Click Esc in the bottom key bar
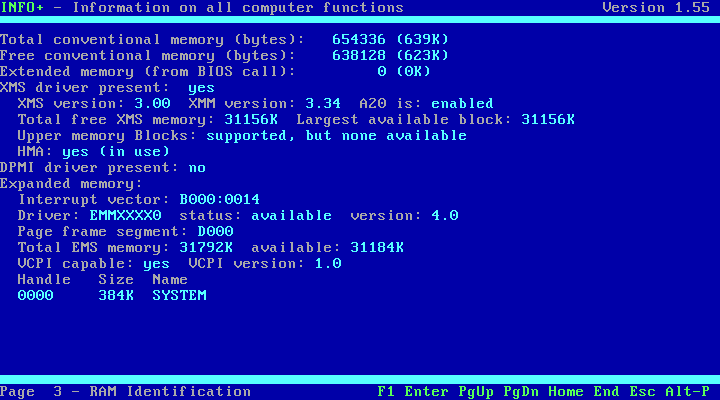Viewport: 720px width, 400px height. pos(642,391)
